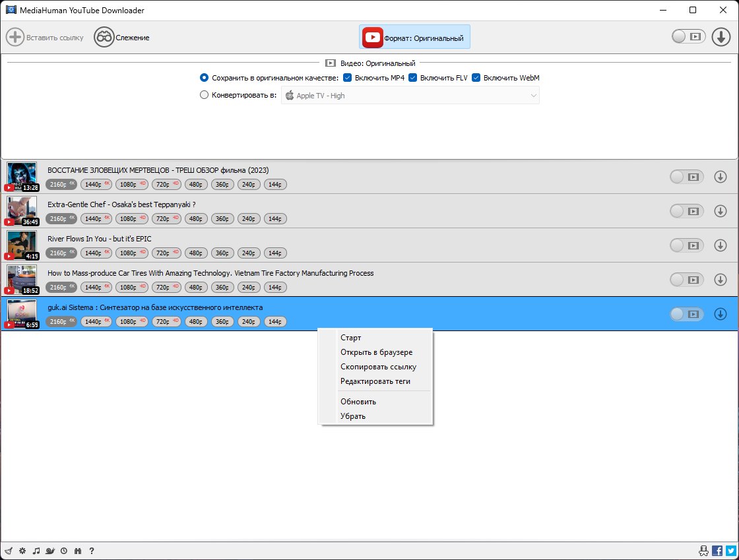Select Убрать in the context menu

click(x=352, y=416)
